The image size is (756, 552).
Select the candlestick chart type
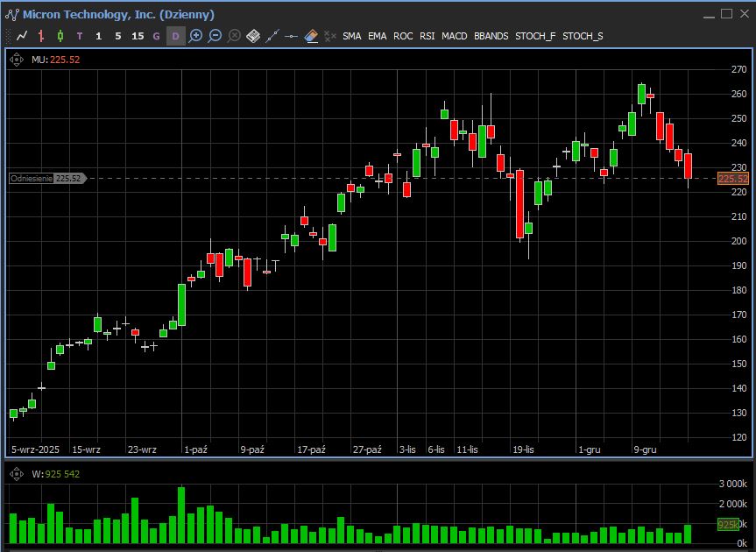[x=60, y=36]
